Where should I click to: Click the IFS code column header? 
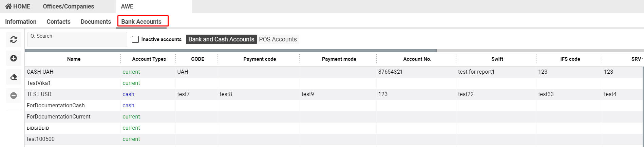570,59
